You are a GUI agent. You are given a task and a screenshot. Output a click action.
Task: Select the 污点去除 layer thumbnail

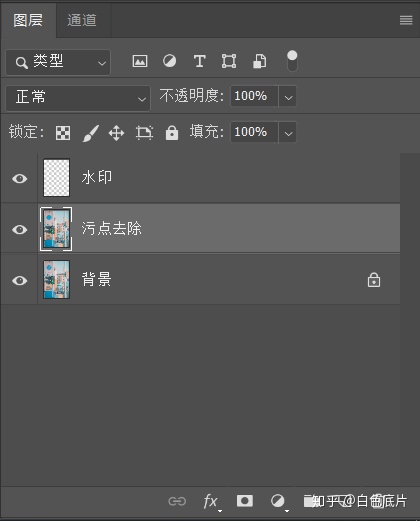pos(56,229)
